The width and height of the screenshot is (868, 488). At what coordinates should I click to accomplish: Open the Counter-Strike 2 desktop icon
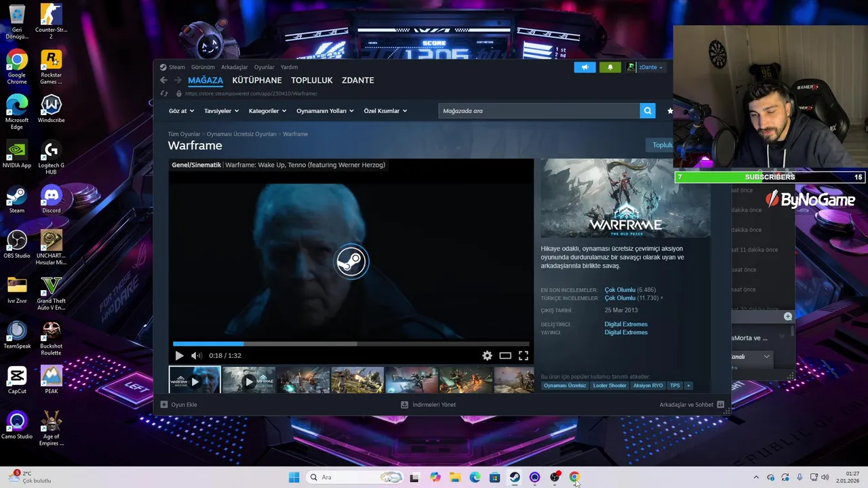click(51, 22)
